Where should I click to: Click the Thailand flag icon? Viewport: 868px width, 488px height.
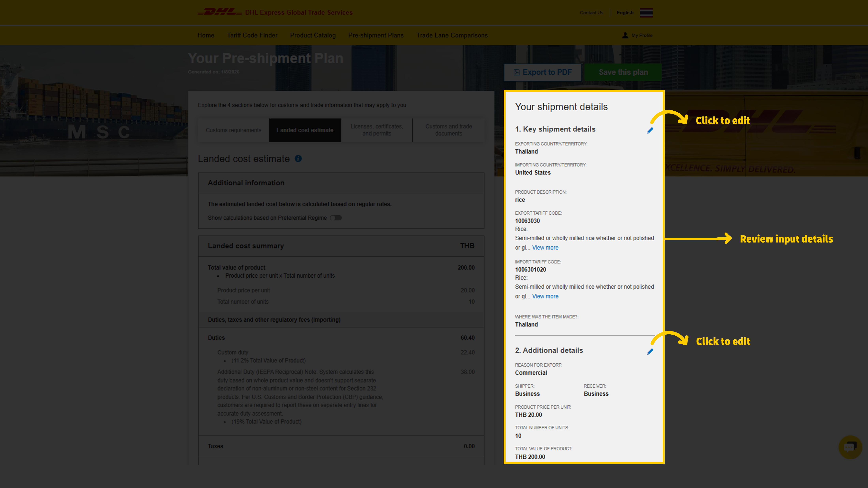pos(646,12)
